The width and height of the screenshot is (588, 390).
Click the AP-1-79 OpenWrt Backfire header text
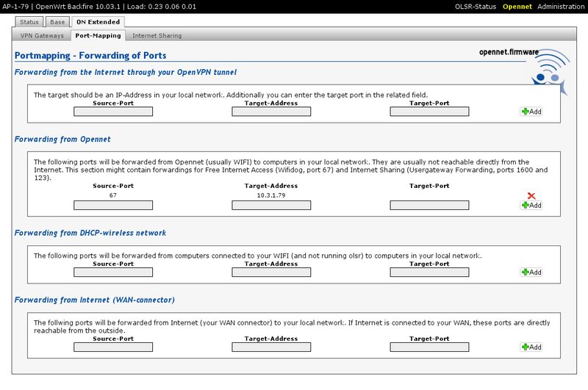(99, 7)
